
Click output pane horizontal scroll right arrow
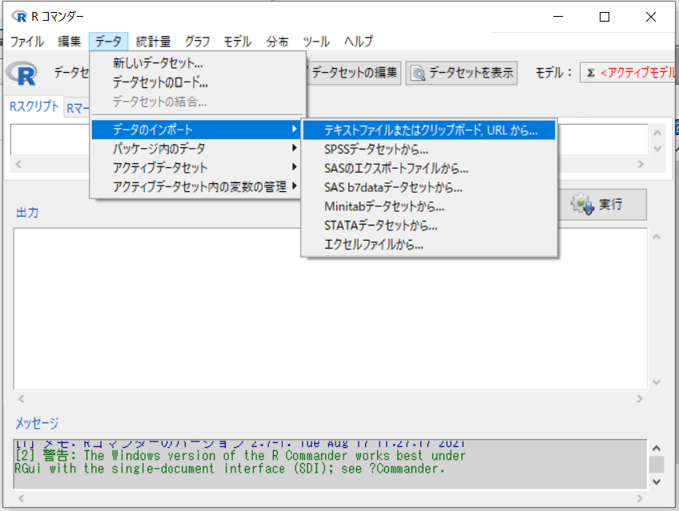(x=640, y=398)
